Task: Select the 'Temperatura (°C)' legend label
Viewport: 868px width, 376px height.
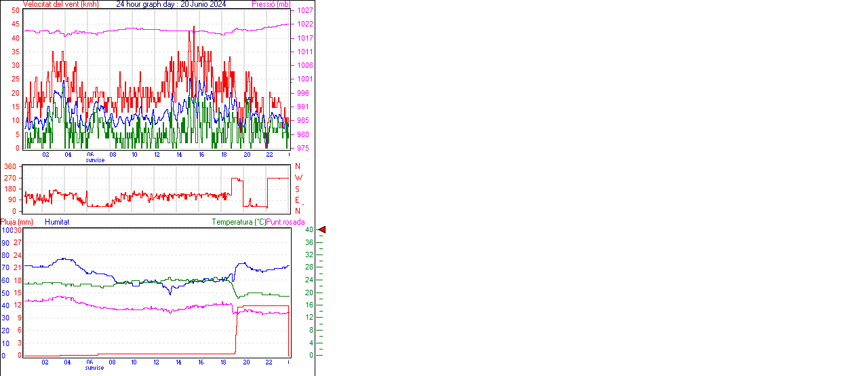Action: point(239,222)
